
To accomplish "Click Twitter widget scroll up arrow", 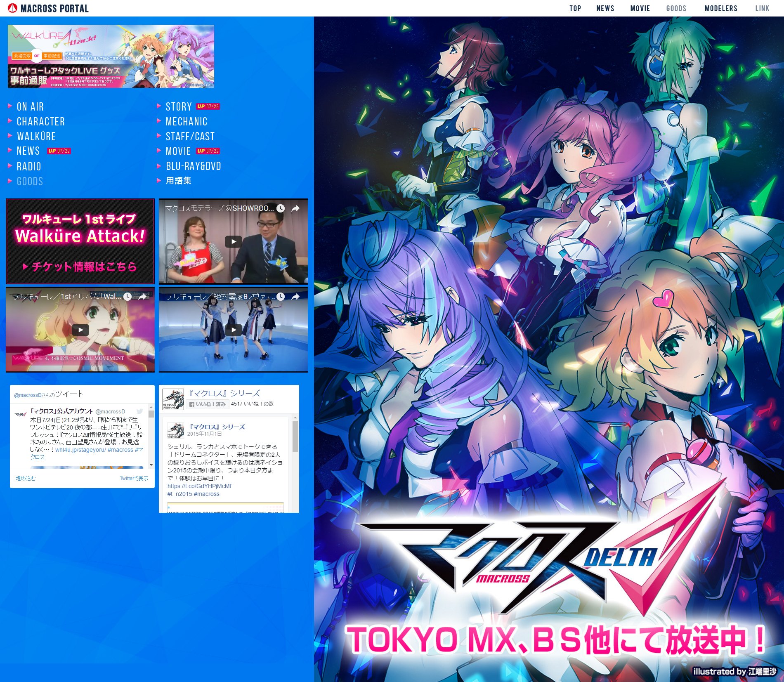I will tap(151, 408).
